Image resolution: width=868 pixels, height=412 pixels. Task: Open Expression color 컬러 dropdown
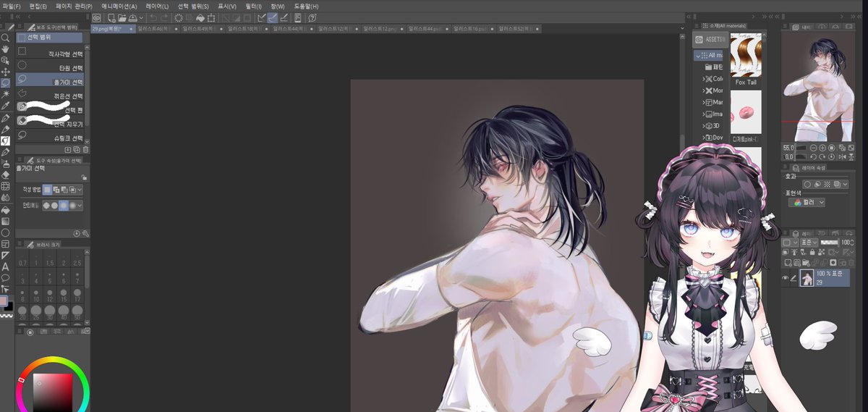(807, 203)
